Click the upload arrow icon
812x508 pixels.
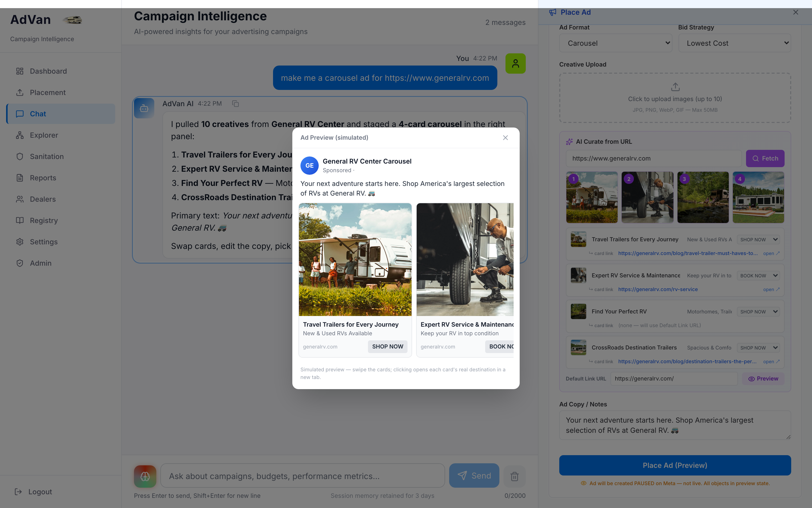(x=675, y=87)
